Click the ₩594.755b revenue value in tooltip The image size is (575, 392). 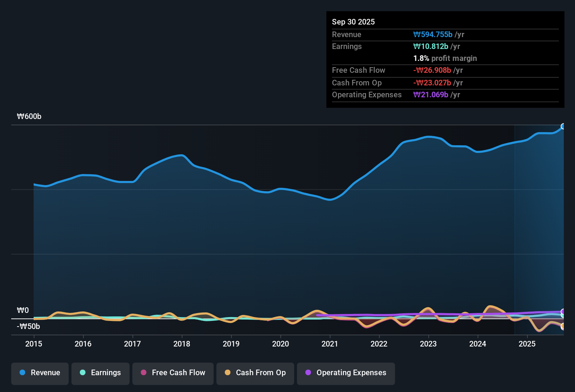click(433, 35)
